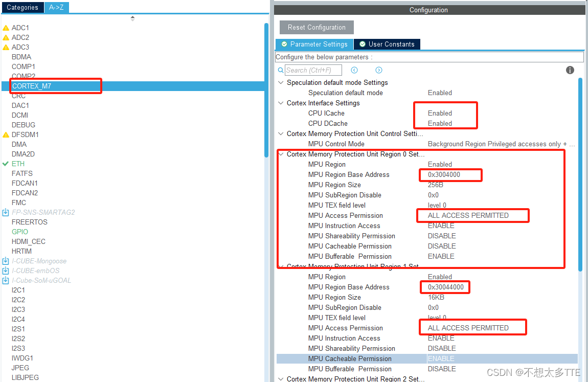588x382 pixels.
Task: Toggle MPU Region enabled state for Region 1
Action: 441,277
